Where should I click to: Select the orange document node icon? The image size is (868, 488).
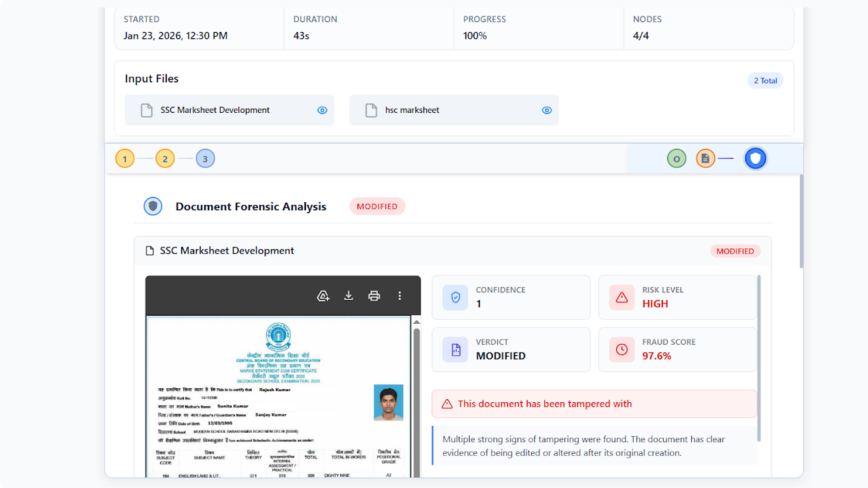[705, 159]
